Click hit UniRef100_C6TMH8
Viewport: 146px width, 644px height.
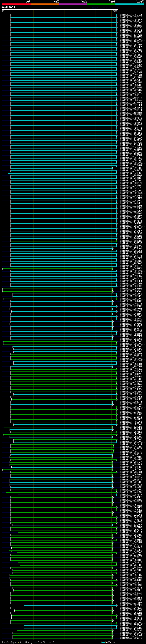coord(131,50)
